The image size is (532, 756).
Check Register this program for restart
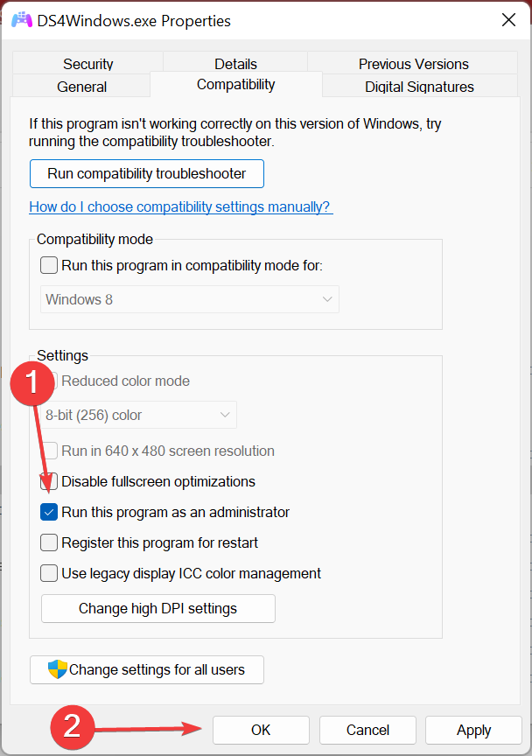click(x=49, y=542)
